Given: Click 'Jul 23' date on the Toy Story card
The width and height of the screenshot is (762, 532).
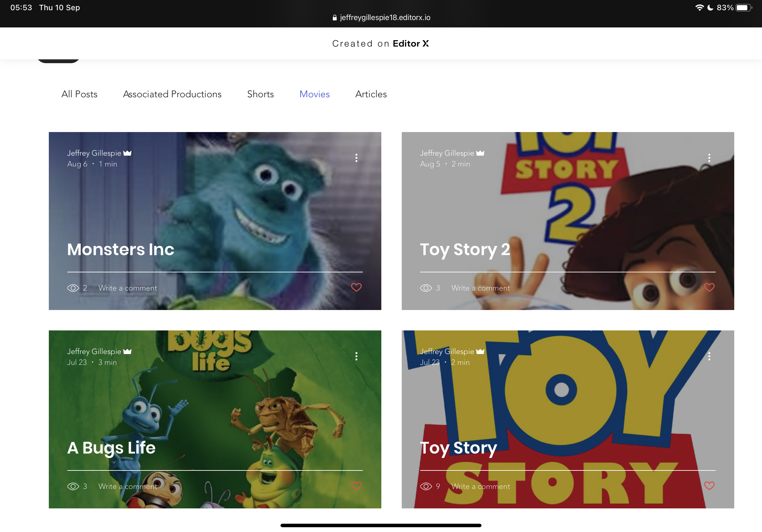Looking at the screenshot, I should tap(430, 362).
